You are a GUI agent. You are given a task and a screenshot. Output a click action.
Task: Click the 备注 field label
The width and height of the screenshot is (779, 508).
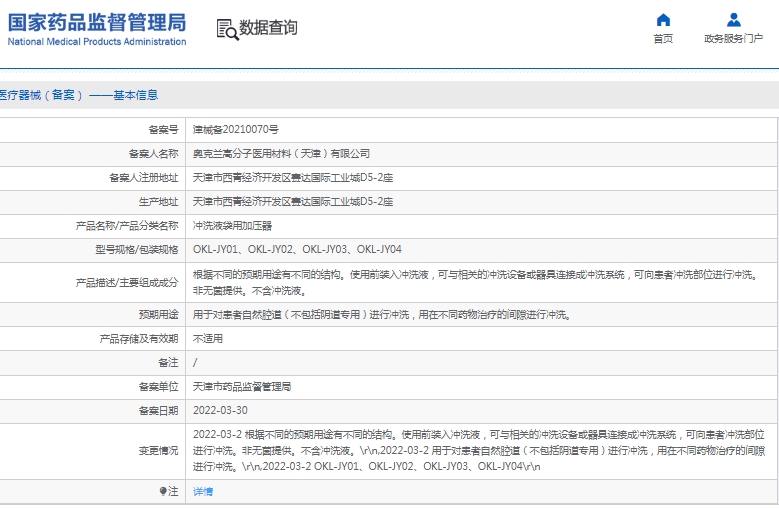(x=168, y=363)
